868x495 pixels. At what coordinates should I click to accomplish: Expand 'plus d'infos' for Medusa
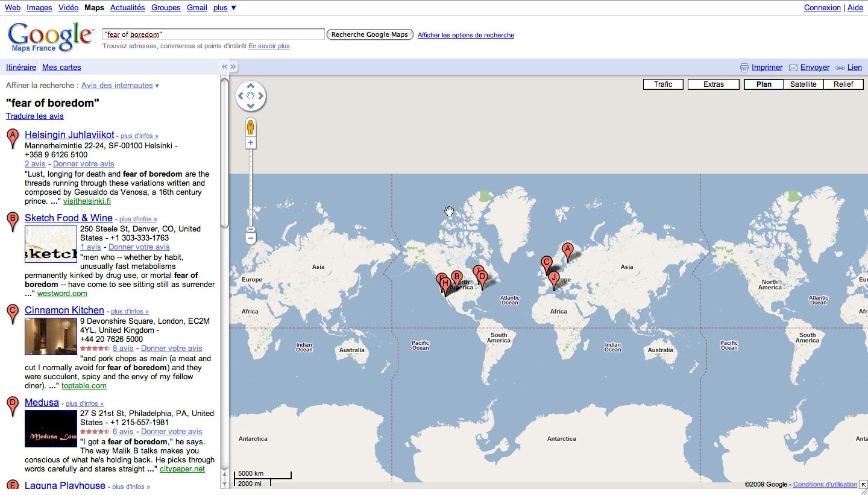click(84, 404)
